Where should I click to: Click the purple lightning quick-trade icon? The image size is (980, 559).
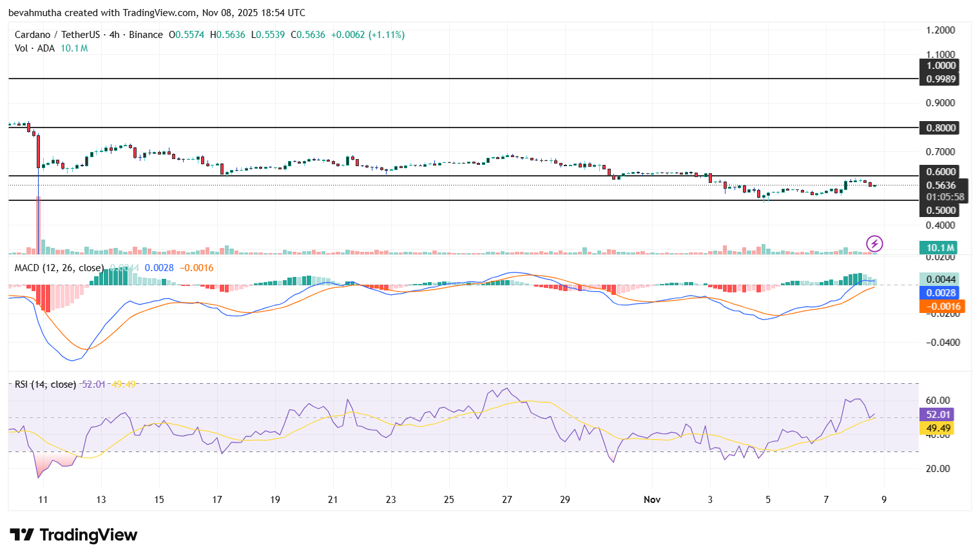(x=876, y=243)
